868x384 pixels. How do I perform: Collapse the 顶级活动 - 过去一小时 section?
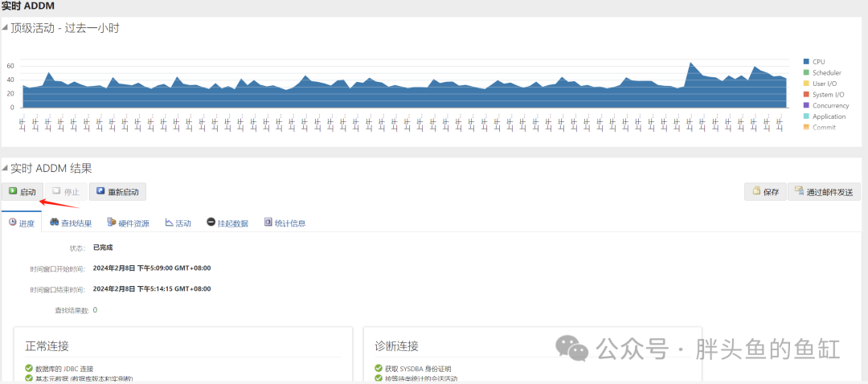point(5,27)
